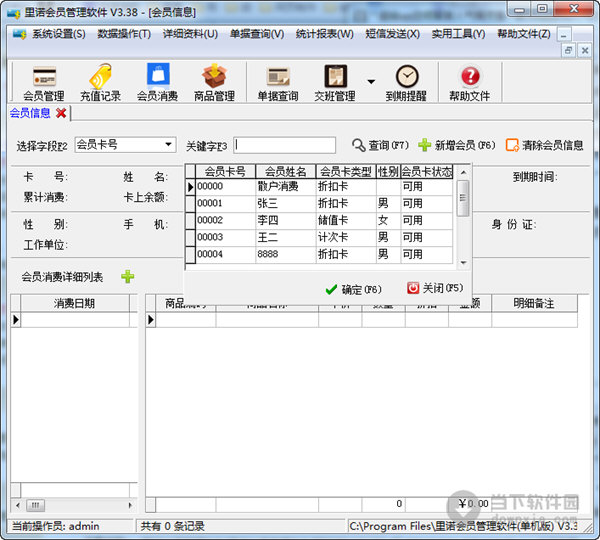Click right arrow of consumption date scrollbar

130,505
